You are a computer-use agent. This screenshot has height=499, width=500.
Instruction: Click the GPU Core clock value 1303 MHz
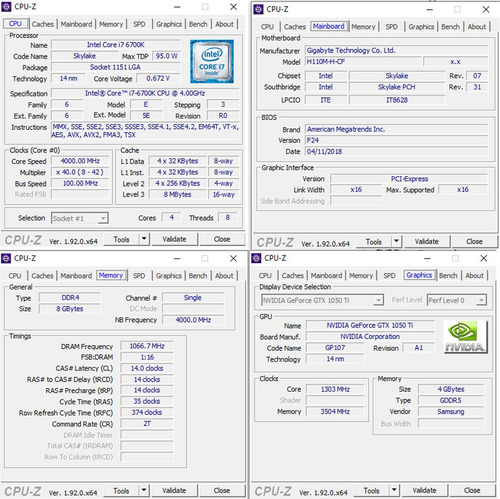coord(335,389)
